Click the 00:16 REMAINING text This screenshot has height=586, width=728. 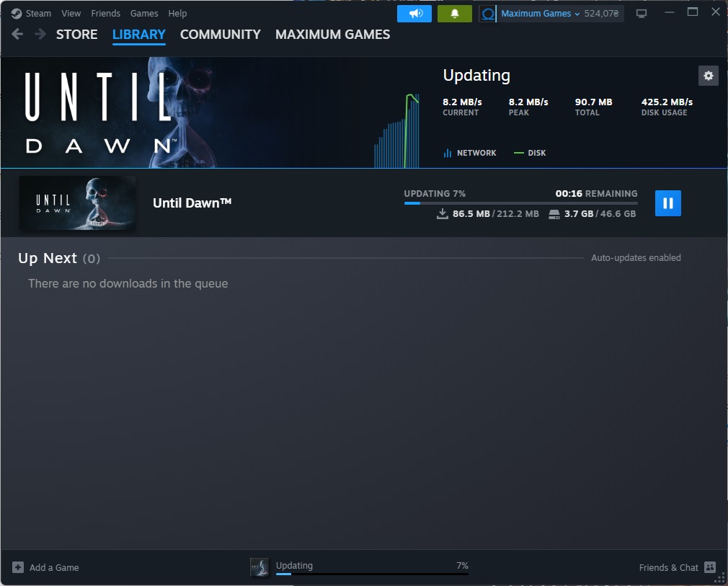point(596,193)
